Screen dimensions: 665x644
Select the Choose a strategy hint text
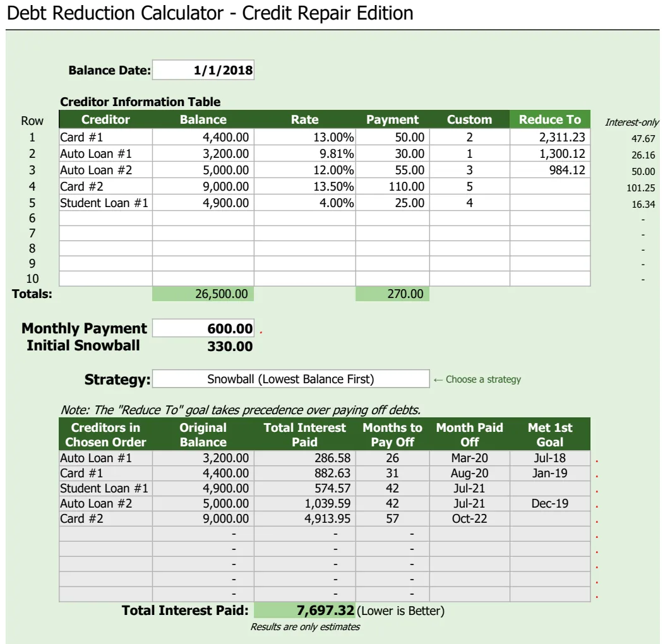(477, 379)
